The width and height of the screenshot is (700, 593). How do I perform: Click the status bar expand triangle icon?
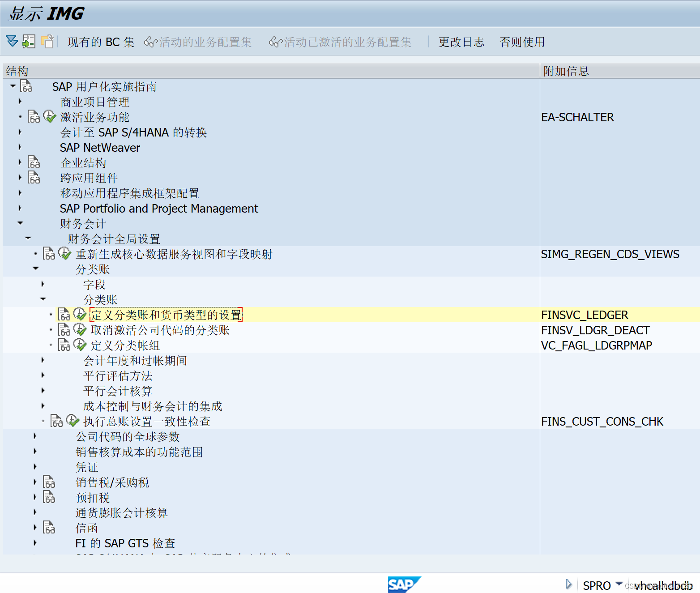[568, 584]
